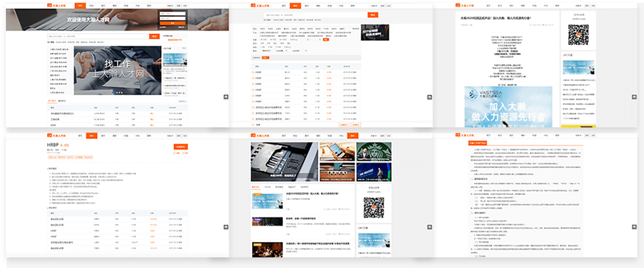The height and width of the screenshot is (268, 644).
Task: Focus the search field on the homepage
Action: [98, 36]
